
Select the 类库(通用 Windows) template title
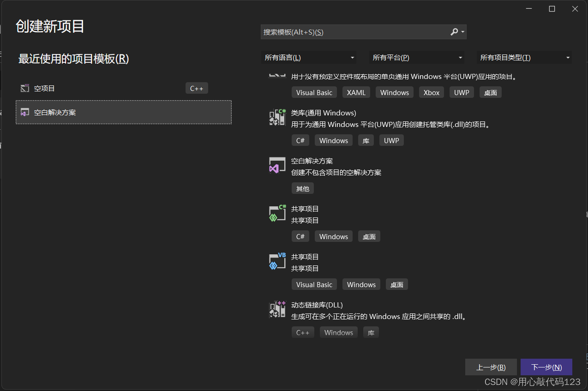(324, 113)
